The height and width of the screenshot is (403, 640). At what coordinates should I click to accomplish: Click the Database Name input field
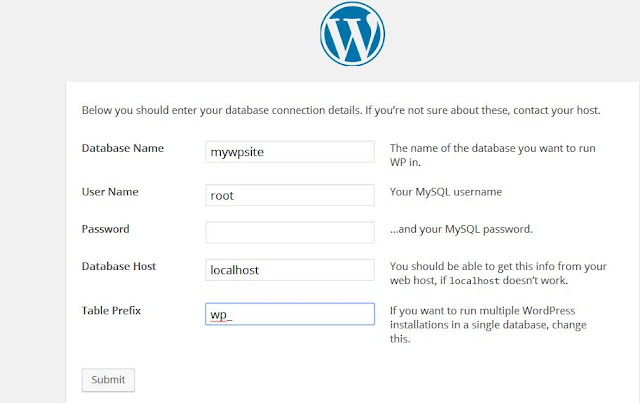point(289,154)
